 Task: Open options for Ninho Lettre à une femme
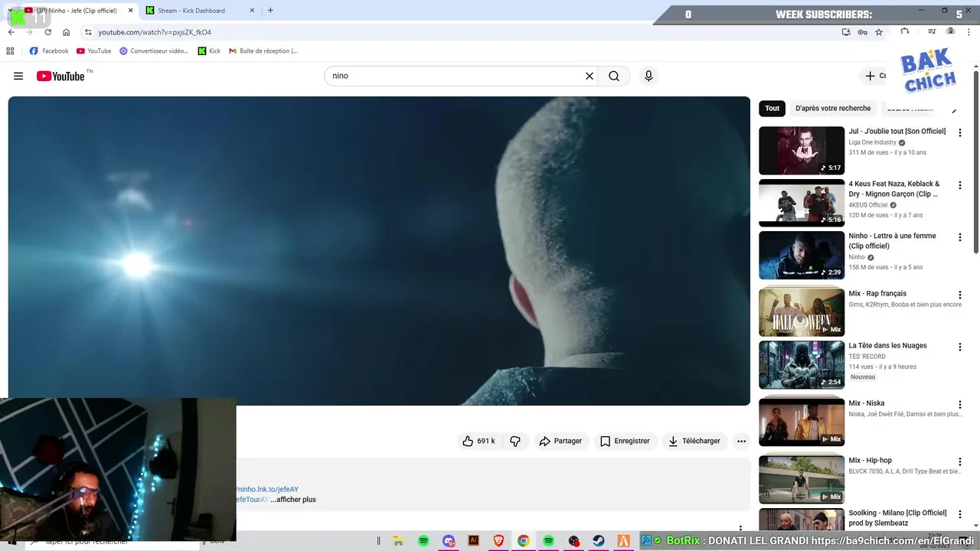click(x=959, y=237)
